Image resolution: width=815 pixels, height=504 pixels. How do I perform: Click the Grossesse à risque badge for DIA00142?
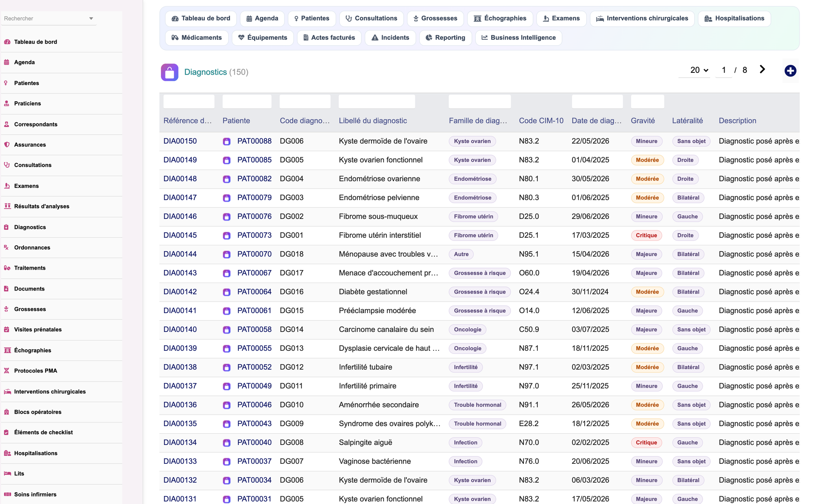coord(480,292)
